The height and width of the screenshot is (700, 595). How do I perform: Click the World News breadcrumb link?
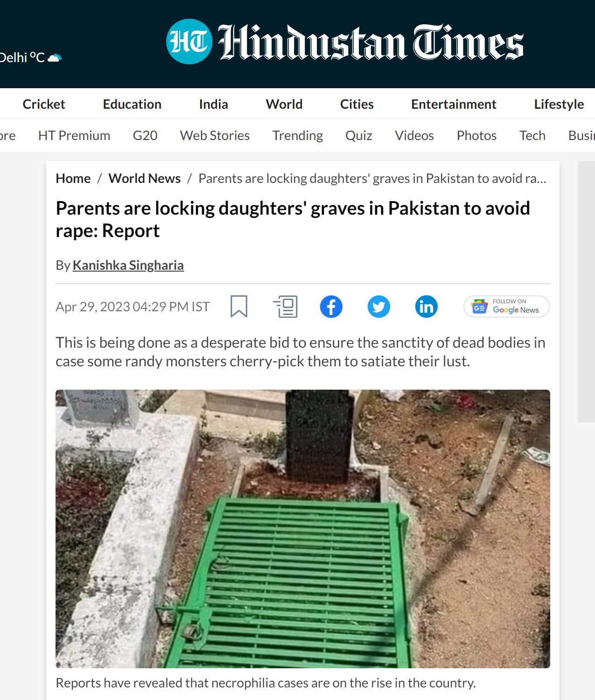[x=145, y=178]
